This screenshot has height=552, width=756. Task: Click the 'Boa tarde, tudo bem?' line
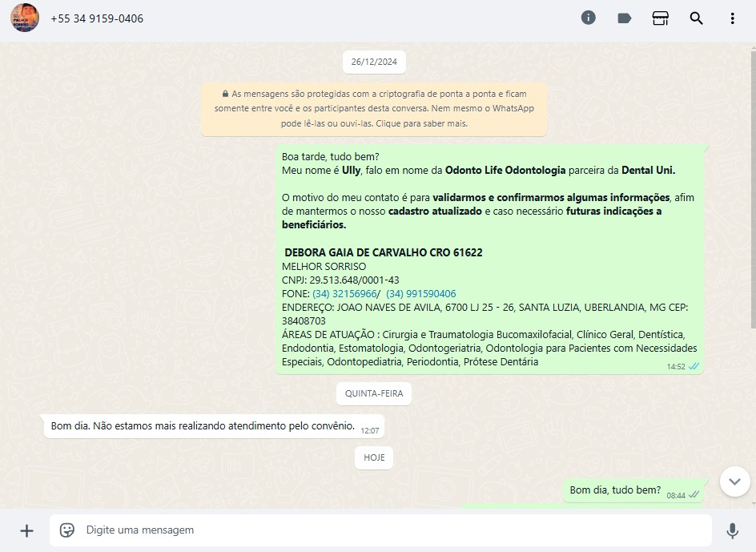point(331,157)
